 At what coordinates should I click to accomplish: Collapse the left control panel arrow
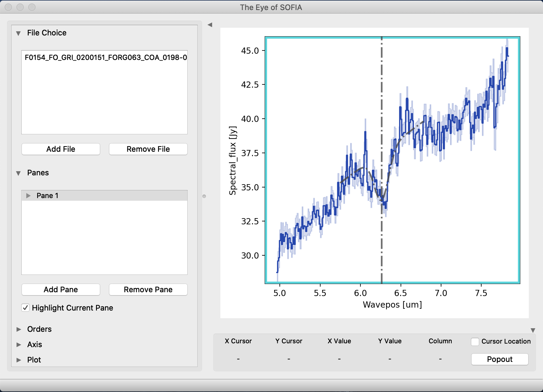pos(210,25)
